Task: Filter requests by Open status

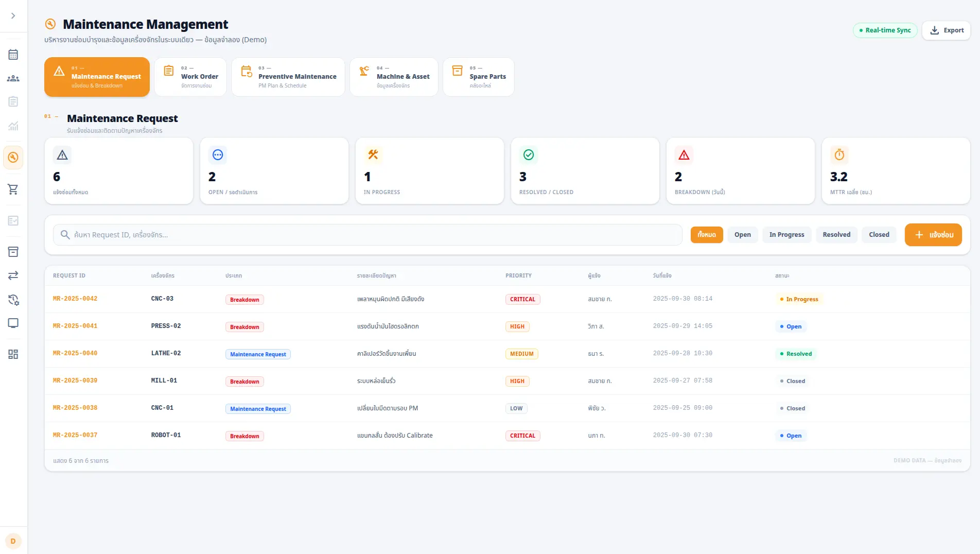Action: pos(742,235)
